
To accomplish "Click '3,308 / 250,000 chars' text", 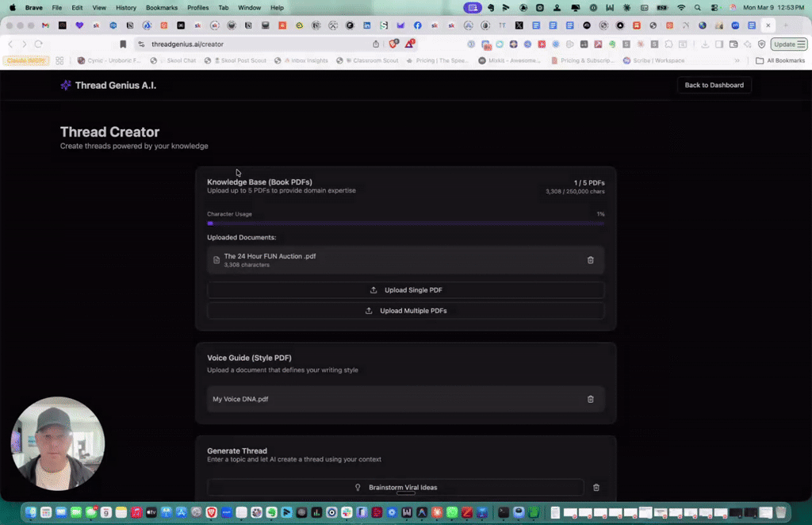I will click(x=575, y=192).
